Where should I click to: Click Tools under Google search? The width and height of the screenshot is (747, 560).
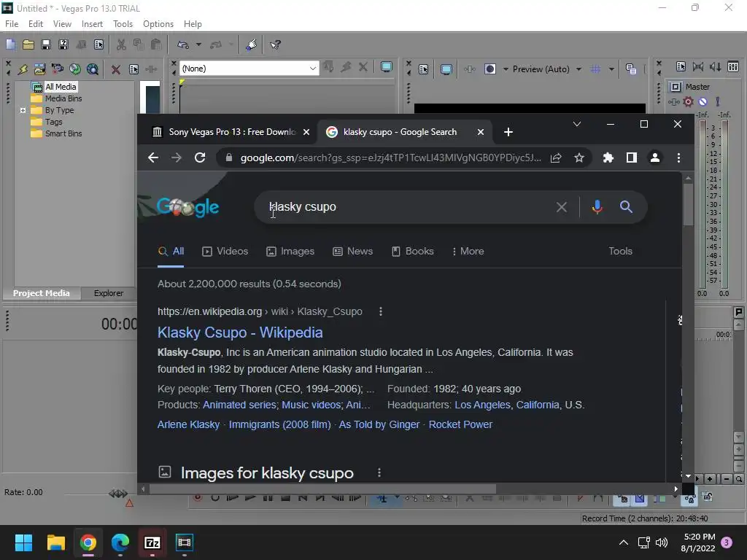tap(620, 252)
